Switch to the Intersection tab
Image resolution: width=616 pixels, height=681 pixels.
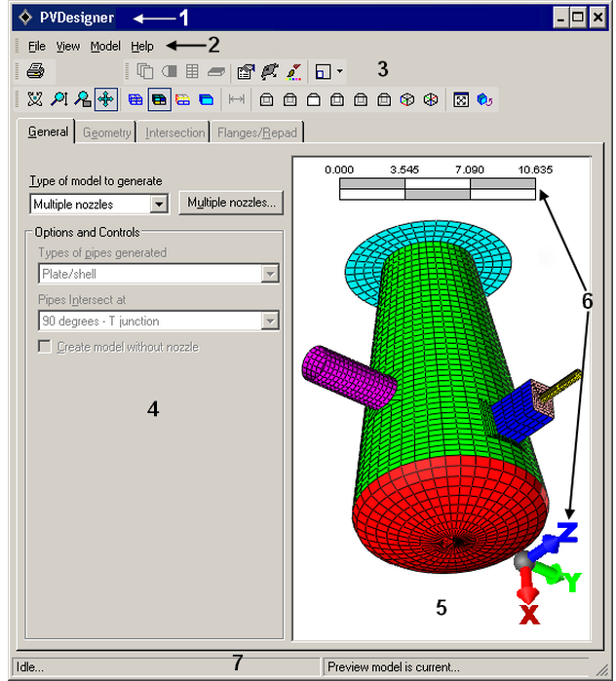click(x=175, y=132)
